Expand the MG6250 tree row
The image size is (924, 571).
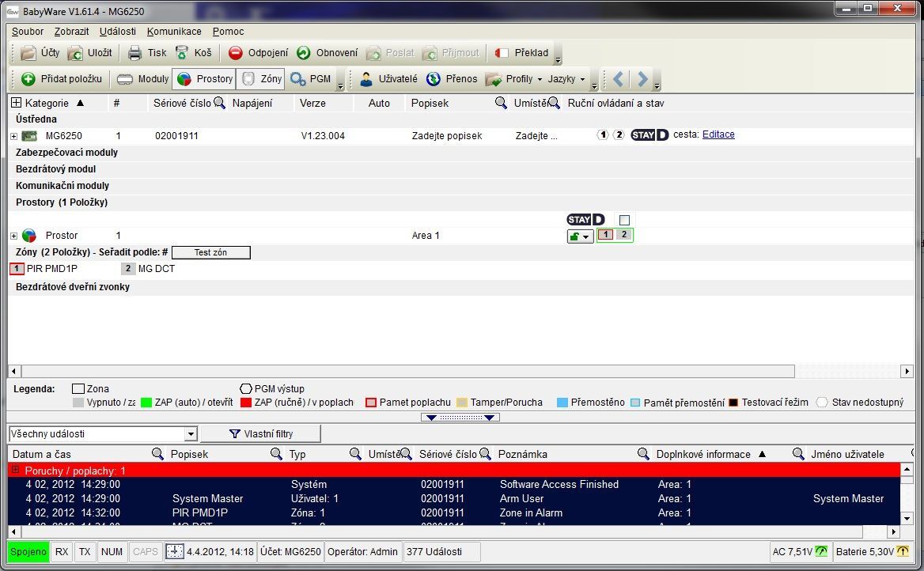[x=13, y=136]
